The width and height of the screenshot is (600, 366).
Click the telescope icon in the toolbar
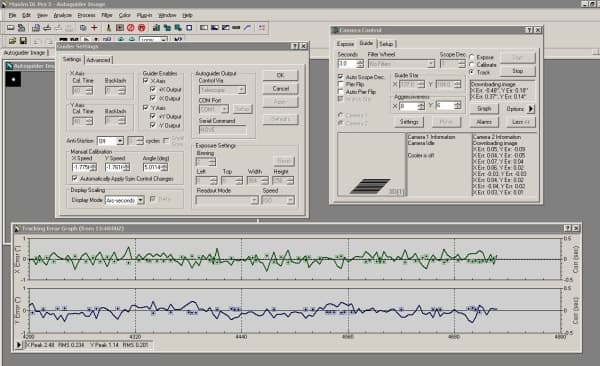tap(109, 28)
